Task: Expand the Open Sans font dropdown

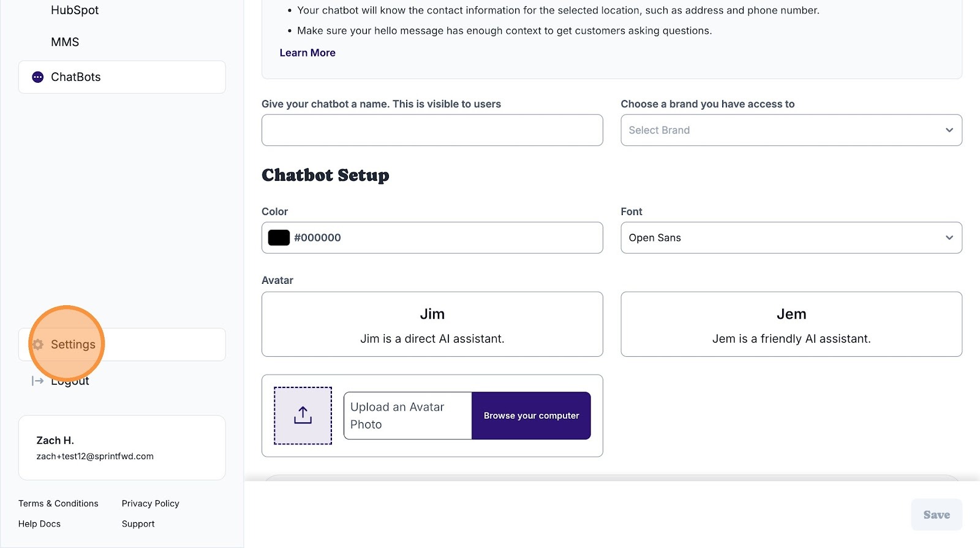Action: point(790,238)
